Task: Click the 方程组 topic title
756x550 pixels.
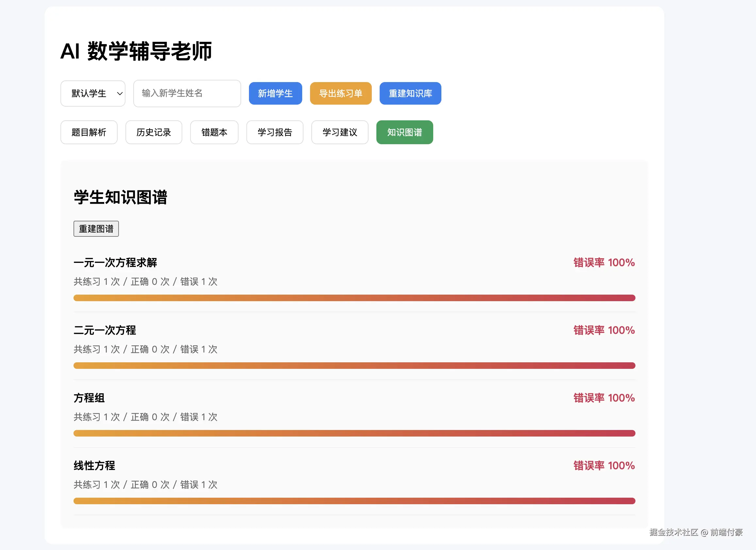Action: [x=89, y=398]
